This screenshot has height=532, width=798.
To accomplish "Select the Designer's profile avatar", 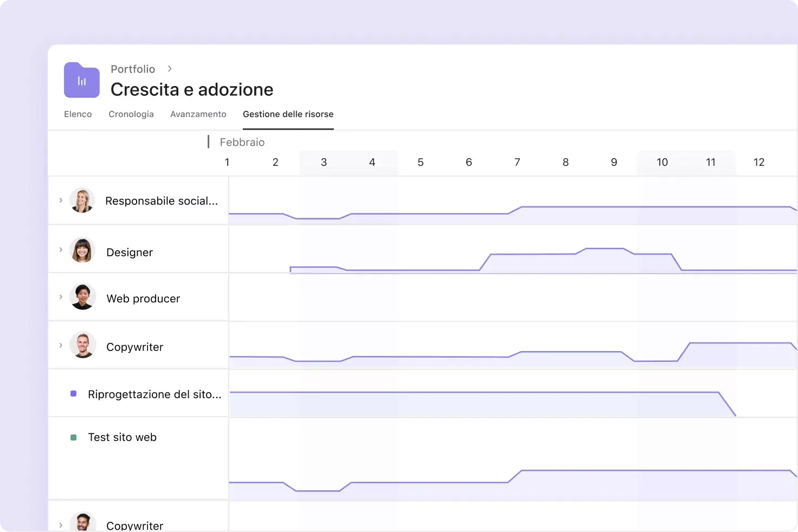I will 82,250.
